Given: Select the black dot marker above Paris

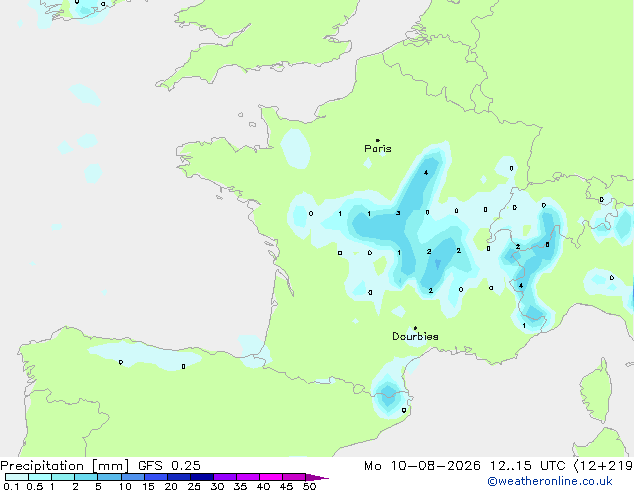Looking at the screenshot, I should [378, 140].
